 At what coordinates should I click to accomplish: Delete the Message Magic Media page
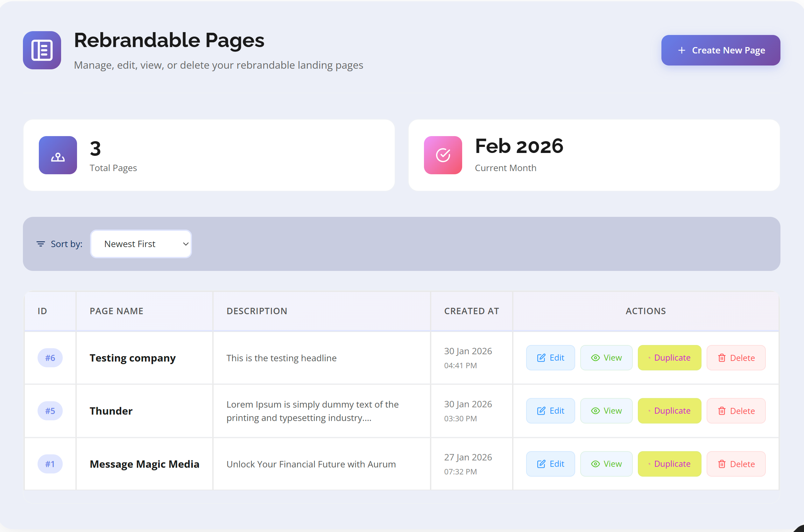[x=736, y=464]
